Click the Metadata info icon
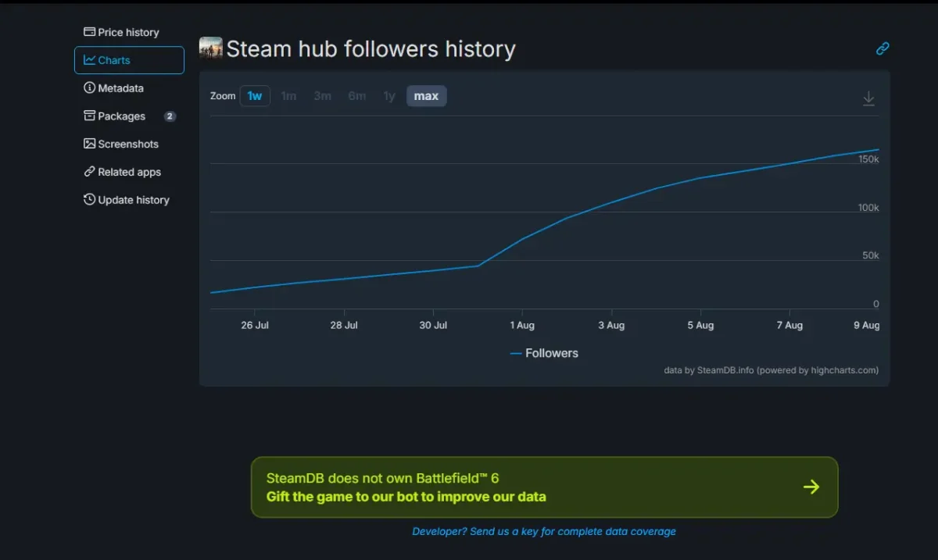Image resolution: width=938 pixels, height=560 pixels. [x=89, y=88]
